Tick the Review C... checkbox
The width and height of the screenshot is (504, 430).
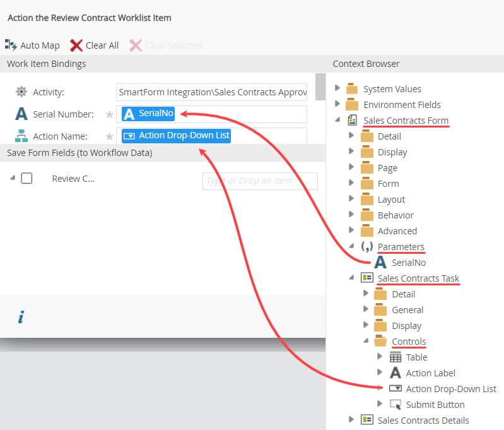[x=26, y=178]
